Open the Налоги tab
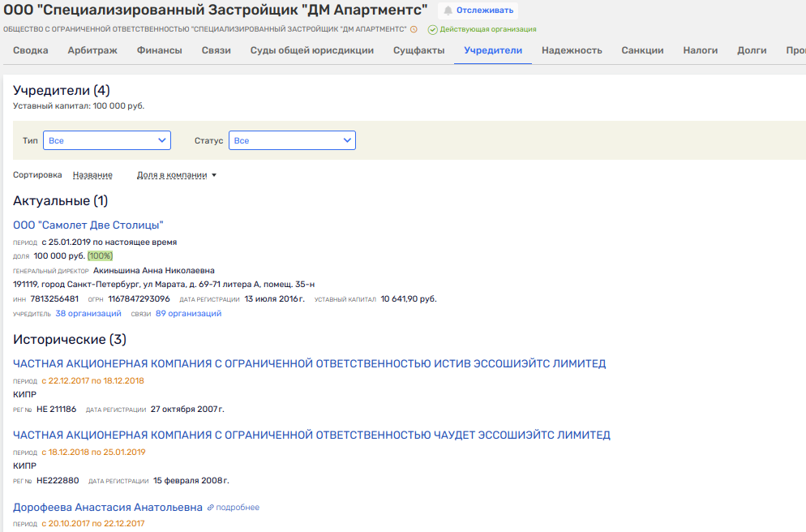 point(700,50)
